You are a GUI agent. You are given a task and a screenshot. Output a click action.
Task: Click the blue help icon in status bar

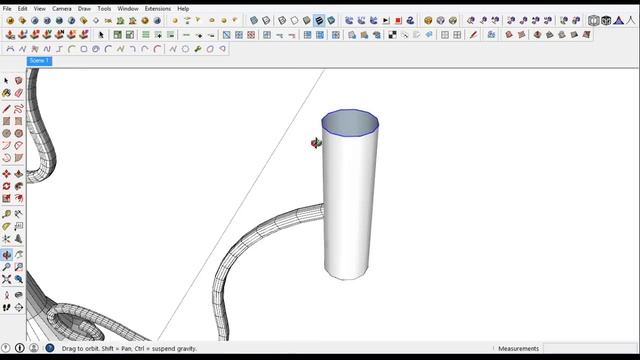(50, 348)
